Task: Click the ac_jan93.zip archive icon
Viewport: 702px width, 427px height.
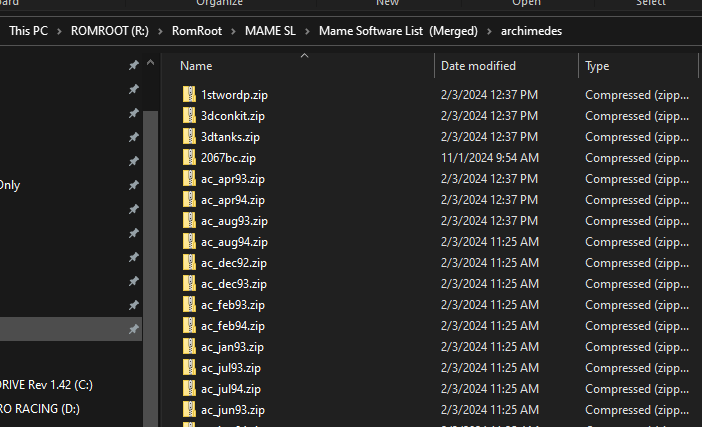Action: coord(189,347)
